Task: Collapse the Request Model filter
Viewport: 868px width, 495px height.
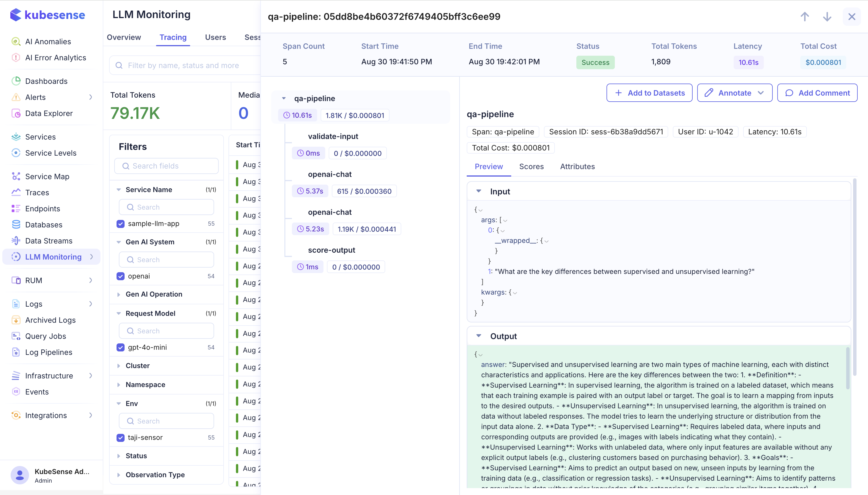Action: tap(119, 314)
